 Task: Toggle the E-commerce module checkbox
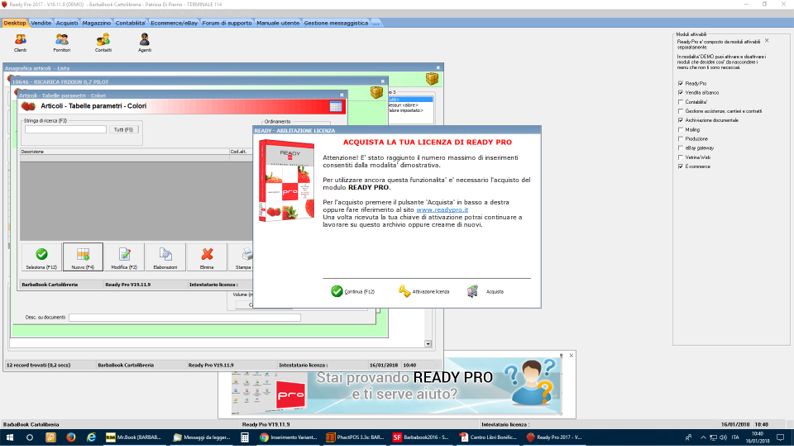681,166
